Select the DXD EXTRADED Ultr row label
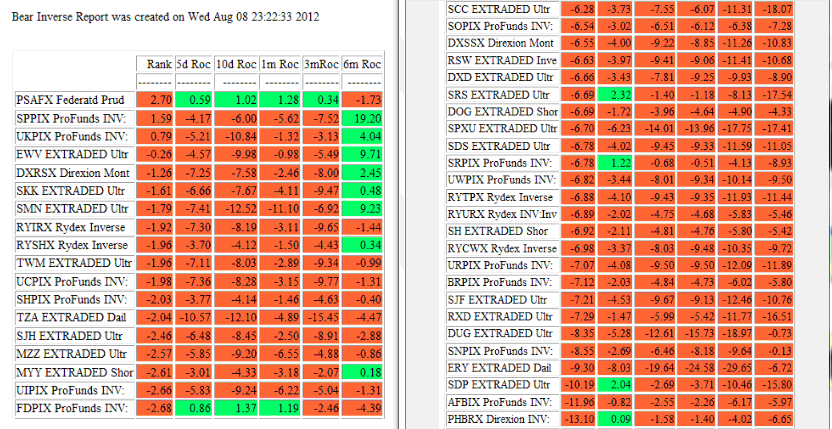 502,78
